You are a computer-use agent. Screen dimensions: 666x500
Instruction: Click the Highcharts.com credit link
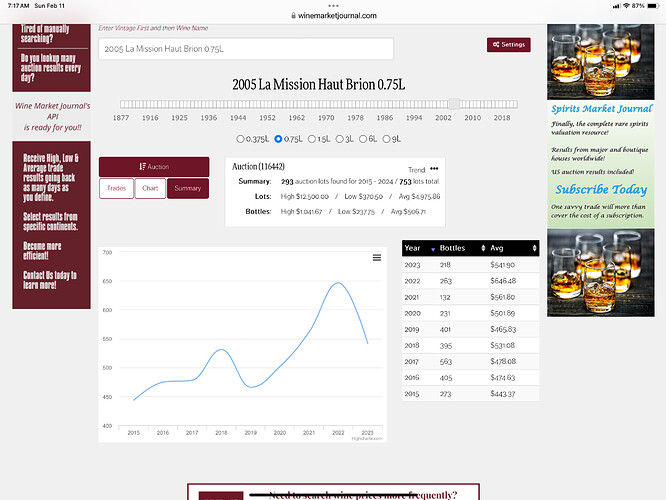(367, 438)
